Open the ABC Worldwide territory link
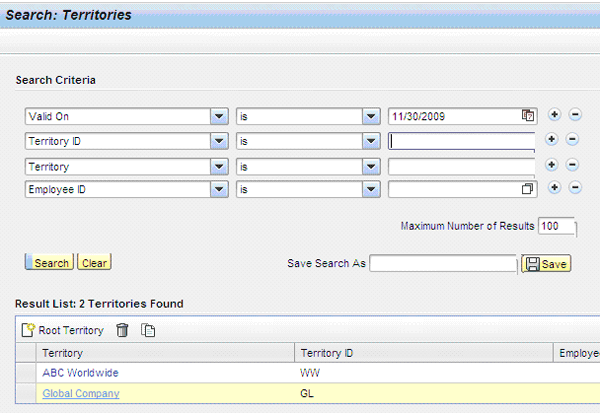This screenshot has height=413, width=600. tap(80, 373)
